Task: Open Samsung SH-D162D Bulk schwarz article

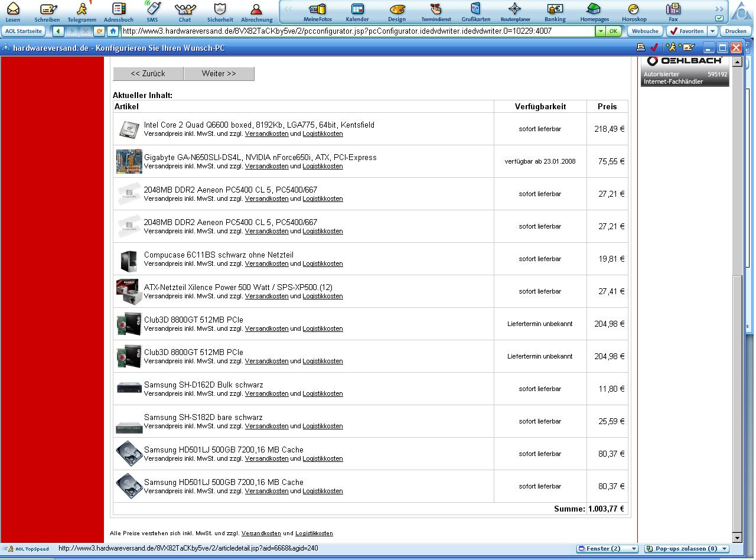Action: coord(204,385)
